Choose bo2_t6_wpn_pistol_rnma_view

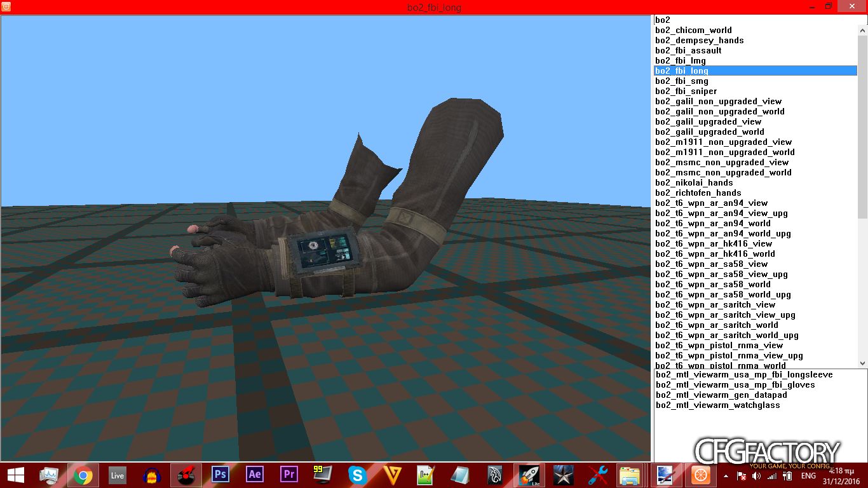click(x=756, y=346)
